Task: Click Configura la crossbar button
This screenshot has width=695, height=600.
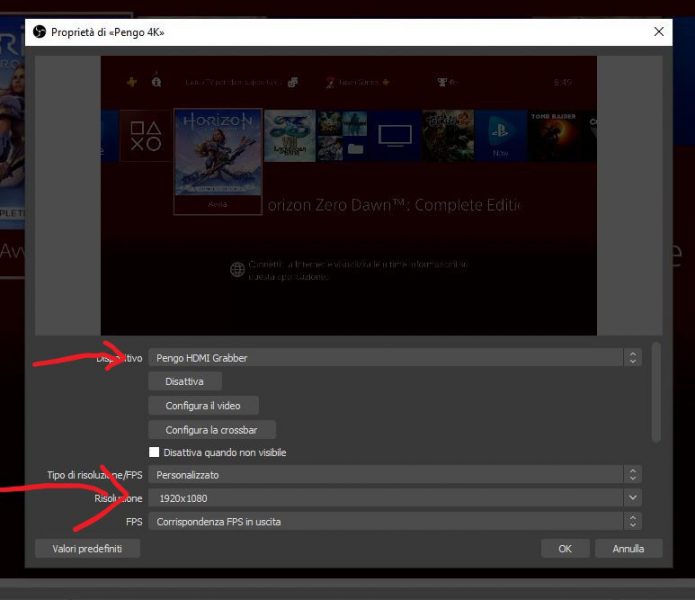Action: (212, 430)
